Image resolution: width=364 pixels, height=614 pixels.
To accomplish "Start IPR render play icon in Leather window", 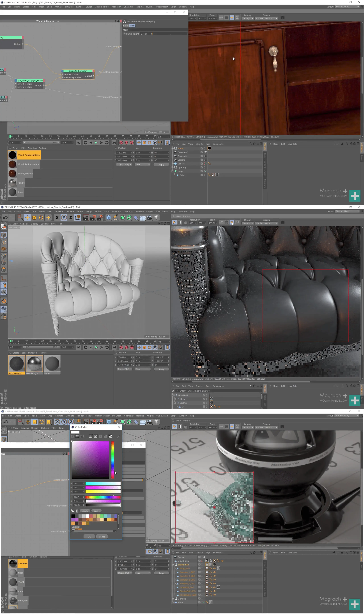I will 174,222.
